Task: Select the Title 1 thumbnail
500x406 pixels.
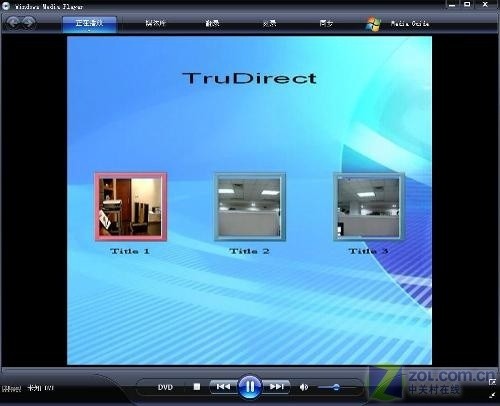Action: 131,206
